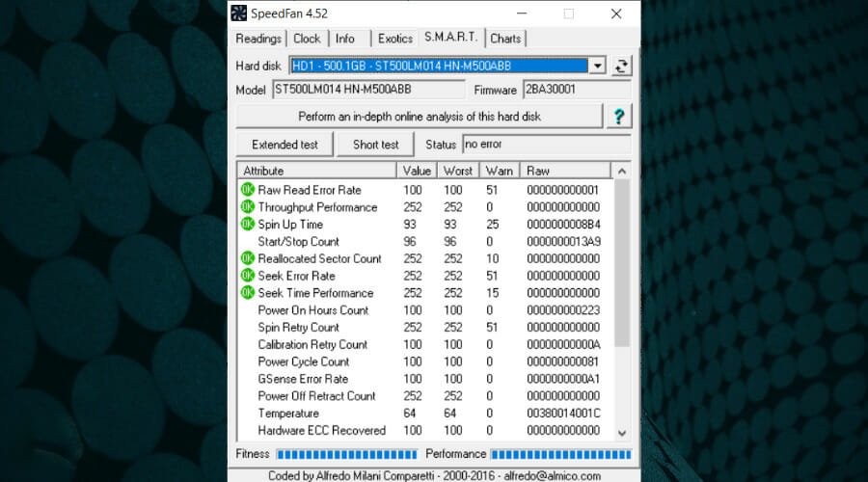Sort by Raw column header

[x=565, y=171]
